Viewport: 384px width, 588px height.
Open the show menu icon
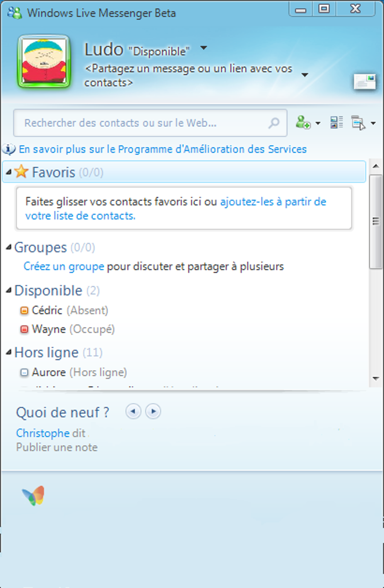(358, 123)
